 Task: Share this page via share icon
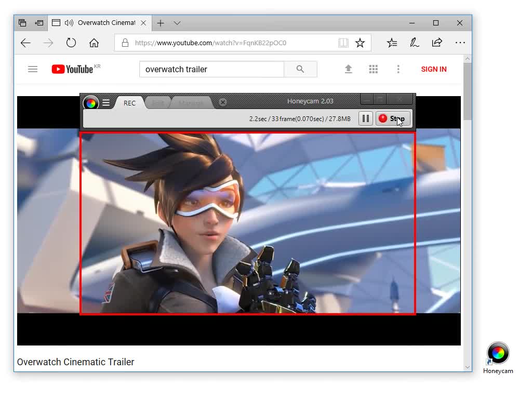click(x=437, y=43)
